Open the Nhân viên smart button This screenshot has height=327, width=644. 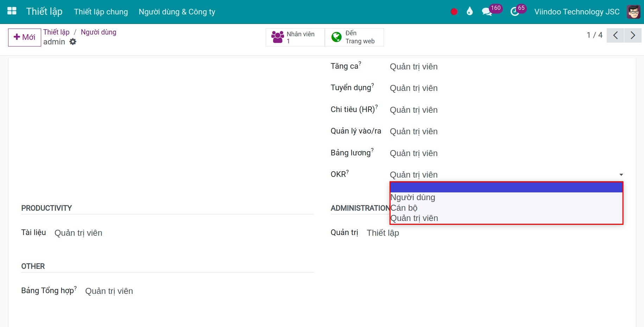295,37
